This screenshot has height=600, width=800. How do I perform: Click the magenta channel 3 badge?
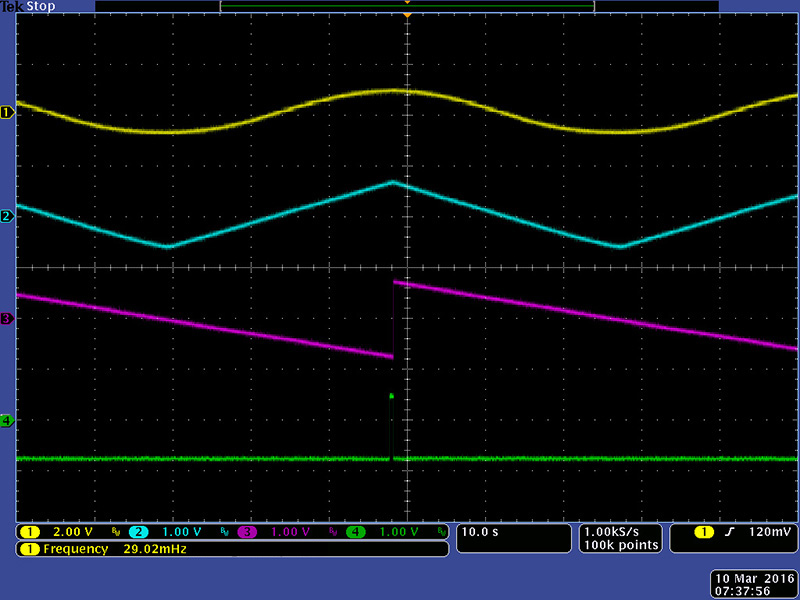246,532
